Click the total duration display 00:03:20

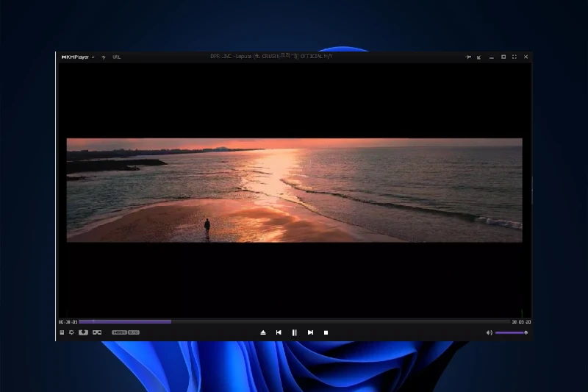(521, 322)
